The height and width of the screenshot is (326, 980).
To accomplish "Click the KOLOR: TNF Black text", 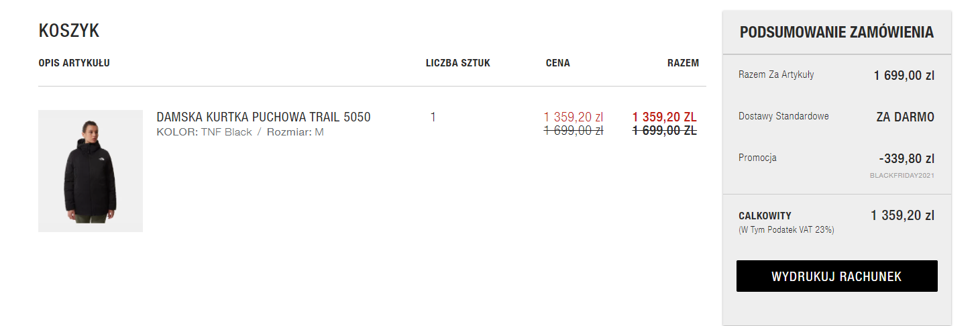I will pos(204,132).
